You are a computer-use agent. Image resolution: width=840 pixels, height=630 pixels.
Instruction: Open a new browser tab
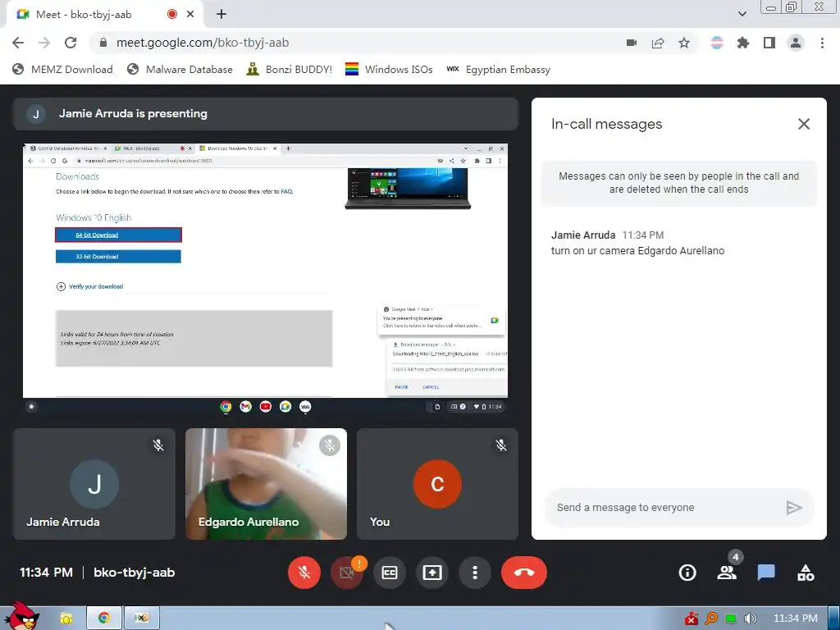[x=221, y=15]
